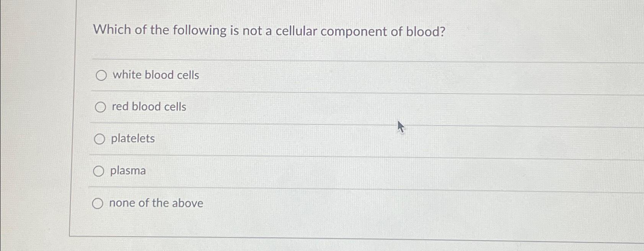Screen dimensions: 644x251
Task: Click the 'none of the above' answer label
Action: (x=157, y=203)
